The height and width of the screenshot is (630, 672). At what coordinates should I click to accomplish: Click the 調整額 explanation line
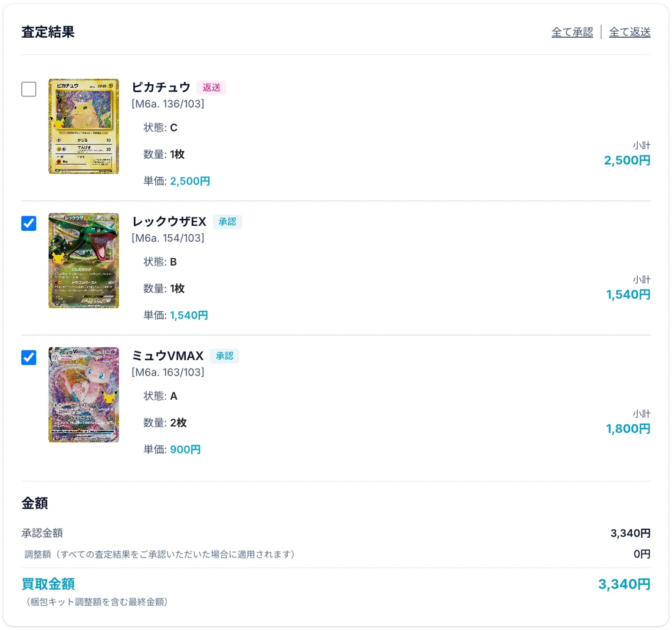coord(159,554)
